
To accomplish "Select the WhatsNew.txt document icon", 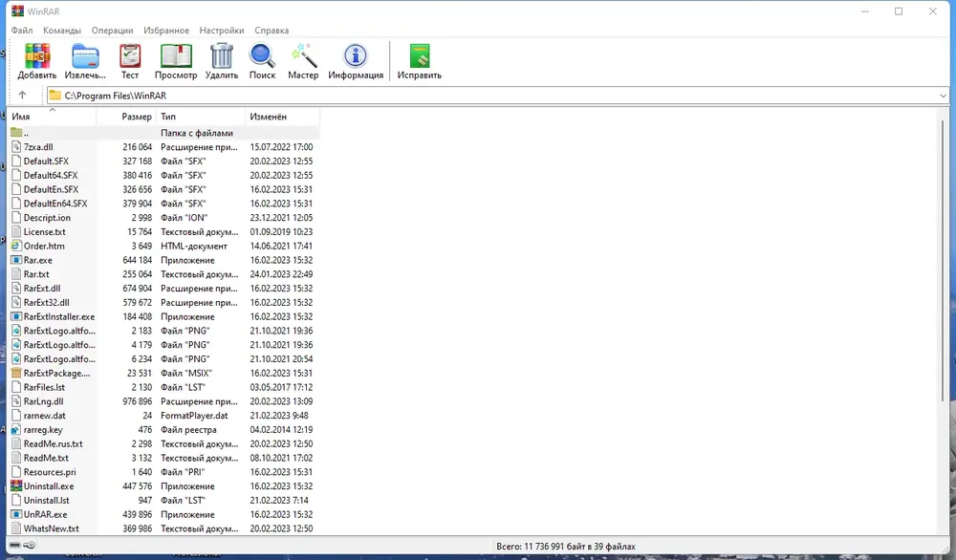I will click(x=16, y=528).
